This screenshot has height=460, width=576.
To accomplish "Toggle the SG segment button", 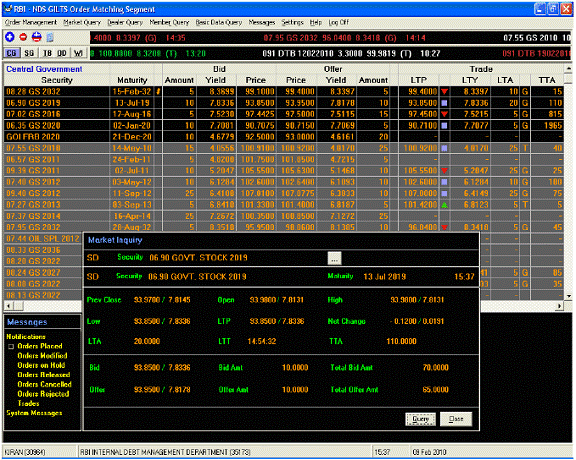I will click(x=29, y=53).
